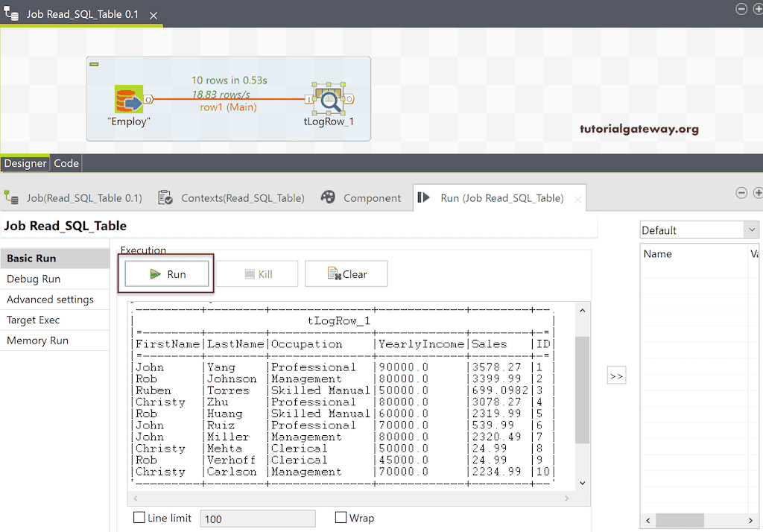Click console vertical scrollbar down arrow
The width and height of the screenshot is (763, 532).
[583, 484]
